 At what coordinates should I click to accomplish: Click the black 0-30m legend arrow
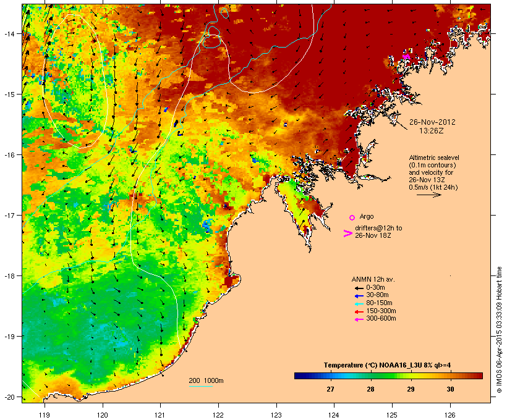point(359,288)
